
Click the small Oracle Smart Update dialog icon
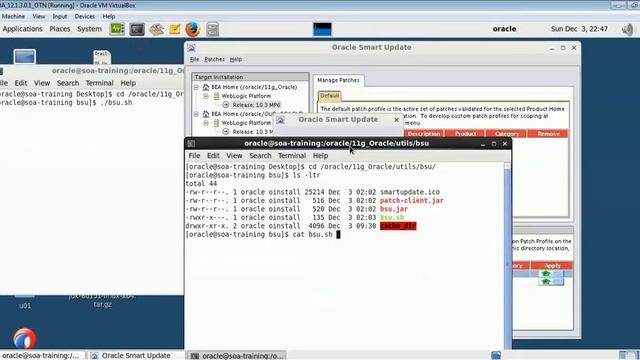280,120
